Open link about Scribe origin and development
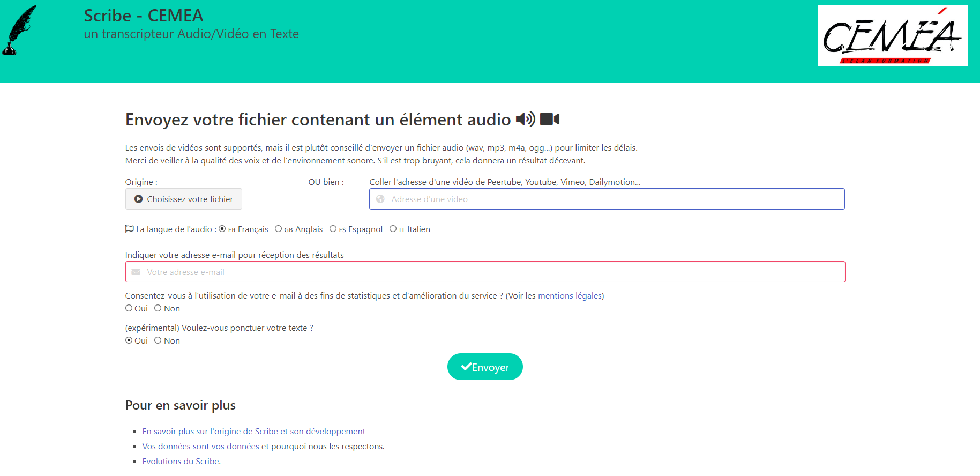Screen dimensions: 980x476 (253, 431)
